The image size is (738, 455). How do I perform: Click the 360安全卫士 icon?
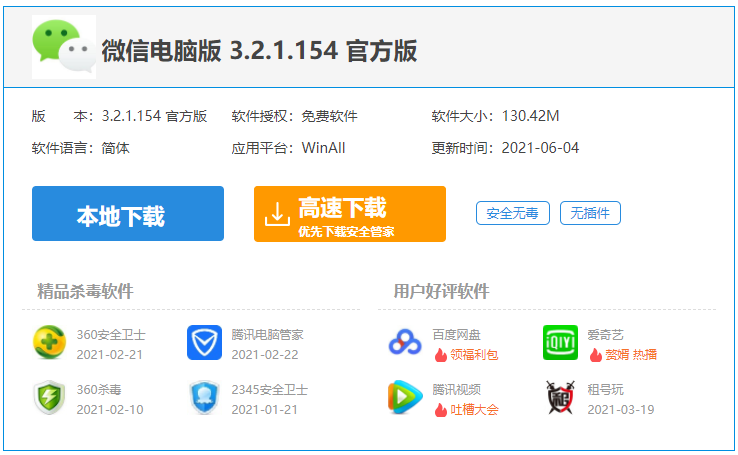coord(49,343)
